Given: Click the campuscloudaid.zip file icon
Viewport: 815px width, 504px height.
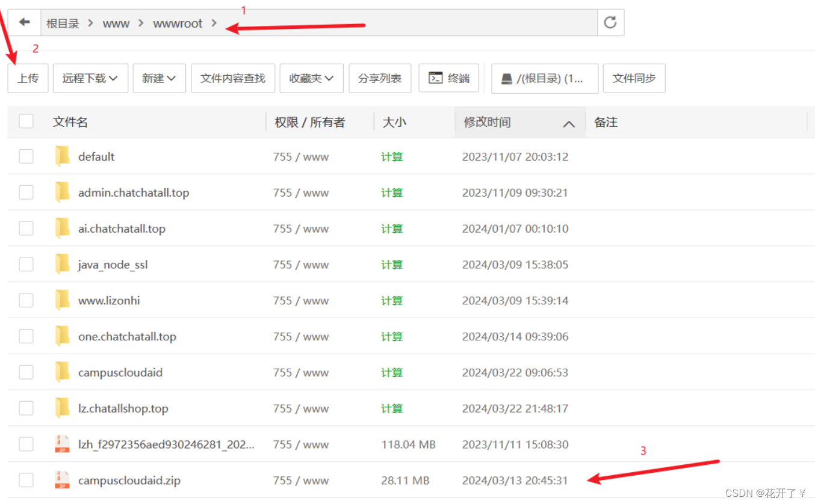Looking at the screenshot, I should pos(63,480).
